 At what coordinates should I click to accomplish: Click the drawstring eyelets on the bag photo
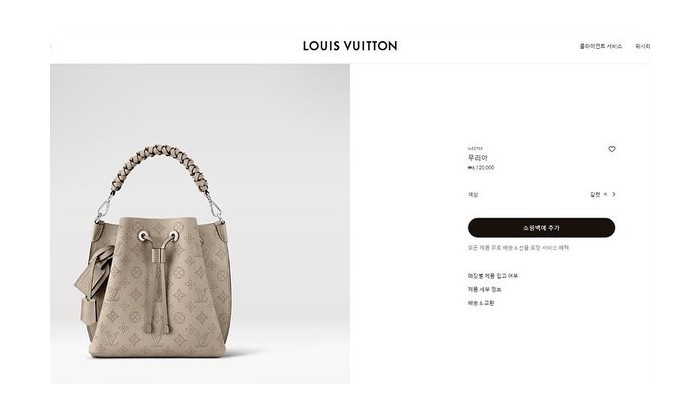point(158,235)
